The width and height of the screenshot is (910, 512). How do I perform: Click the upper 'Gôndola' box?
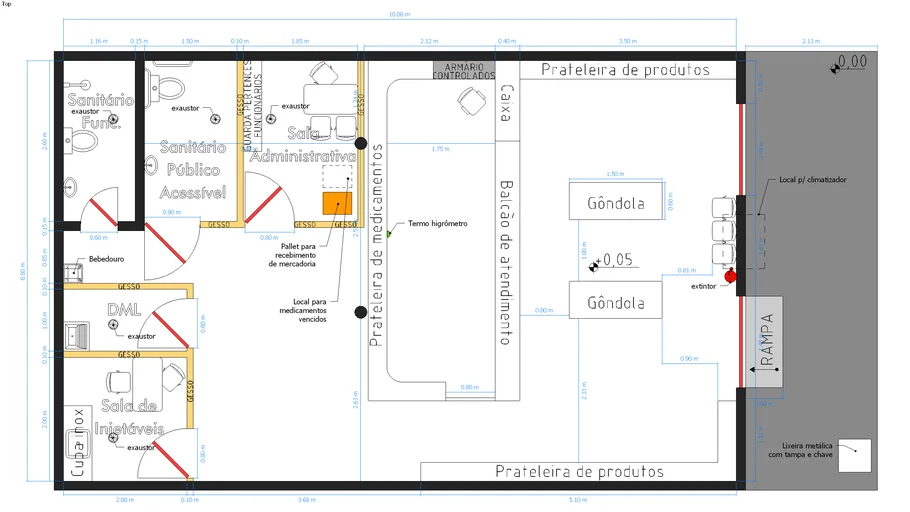(x=616, y=201)
